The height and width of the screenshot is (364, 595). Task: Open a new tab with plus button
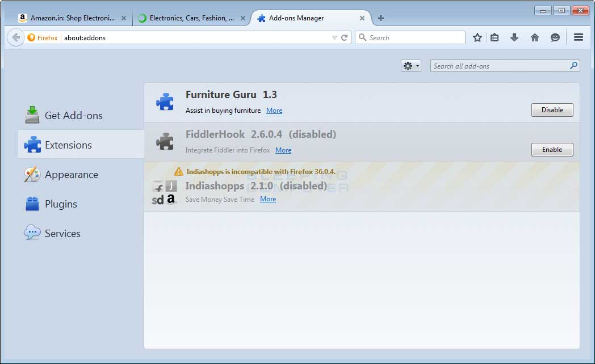coord(381,18)
